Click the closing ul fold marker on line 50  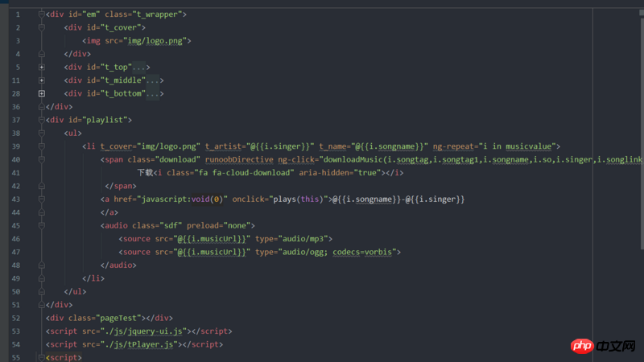(x=42, y=291)
